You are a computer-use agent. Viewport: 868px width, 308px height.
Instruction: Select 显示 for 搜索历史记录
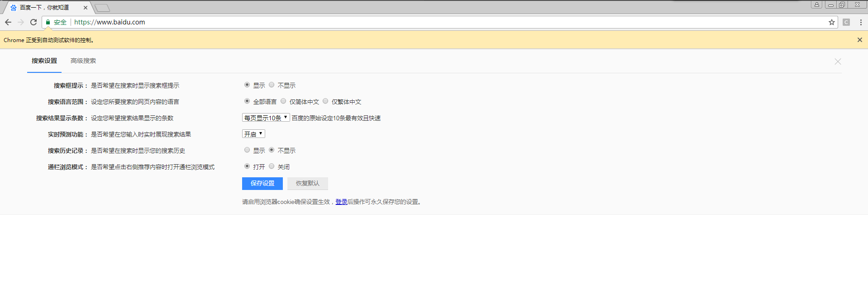pyautogui.click(x=247, y=150)
